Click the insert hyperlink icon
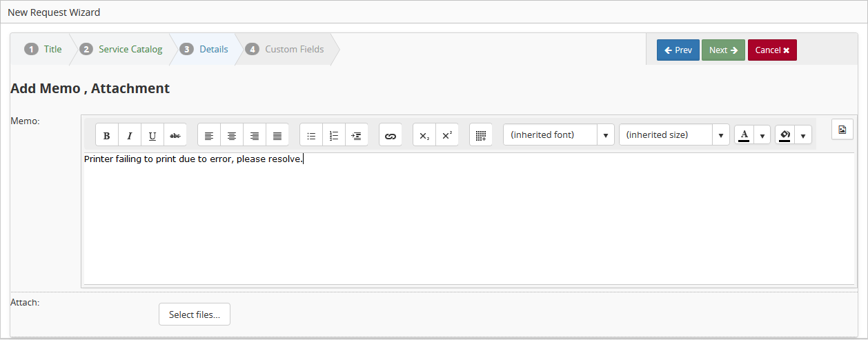 391,135
